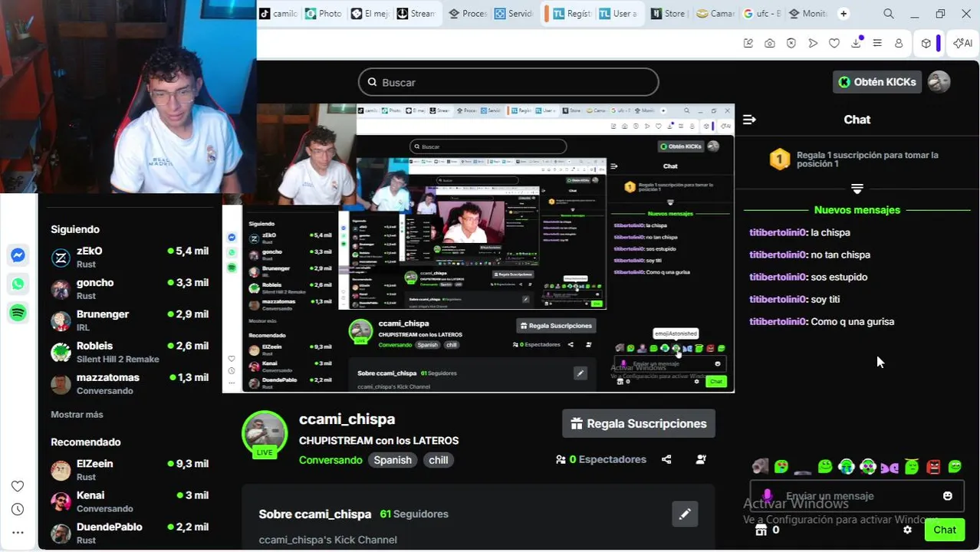Click the browser tab search magnifier
980x552 pixels.
point(889,14)
